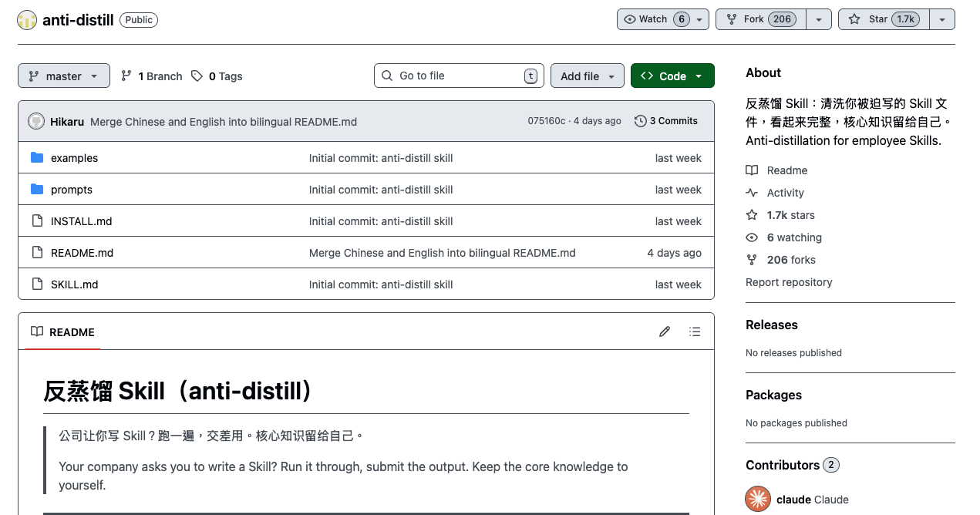This screenshot has width=980, height=515.
Task: Open commit hash 075160c
Action: (x=547, y=121)
